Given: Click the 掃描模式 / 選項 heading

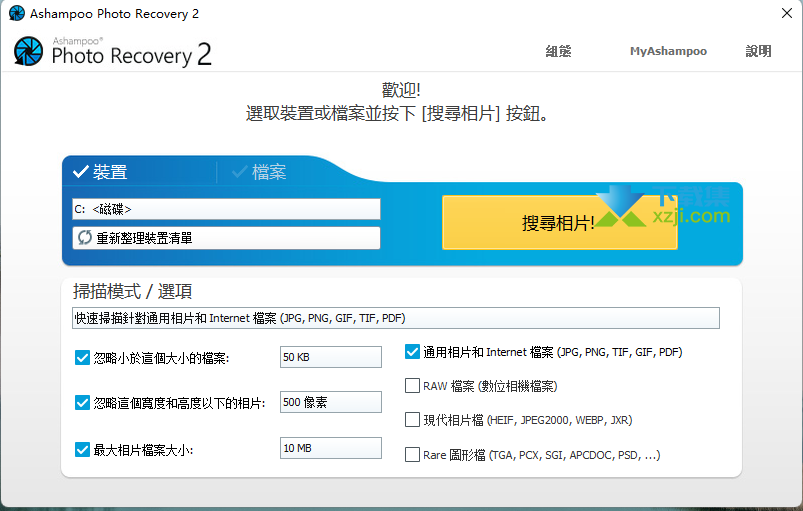Looking at the screenshot, I should coord(133,291).
